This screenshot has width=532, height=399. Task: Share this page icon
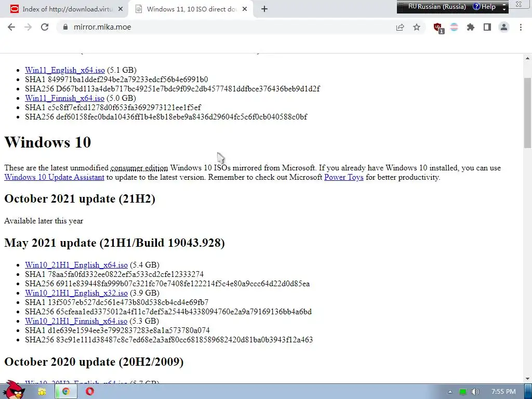[x=400, y=27]
